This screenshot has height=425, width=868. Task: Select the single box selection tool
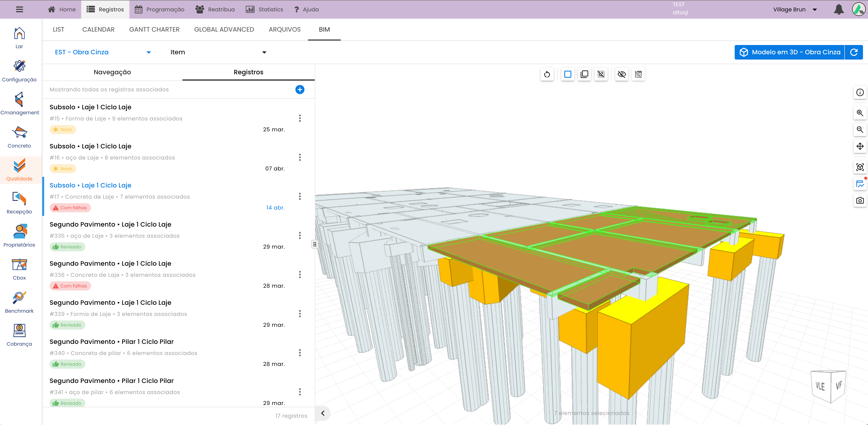[x=568, y=74]
